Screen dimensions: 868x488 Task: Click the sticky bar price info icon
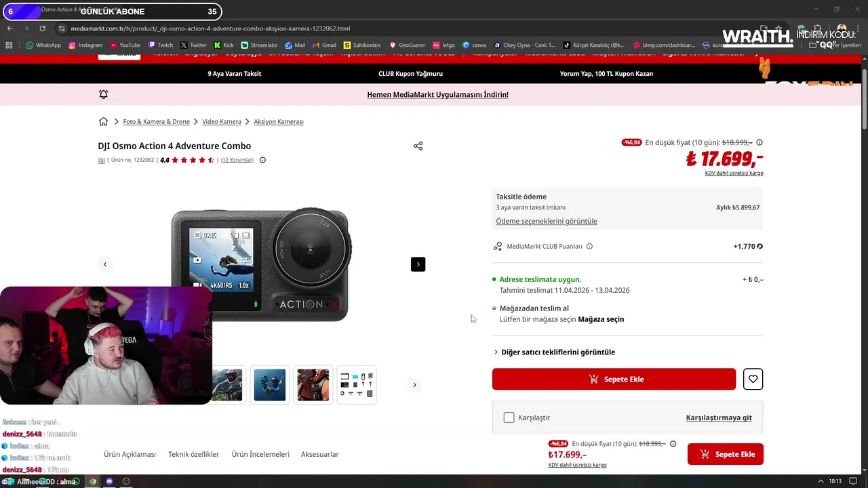point(673,444)
